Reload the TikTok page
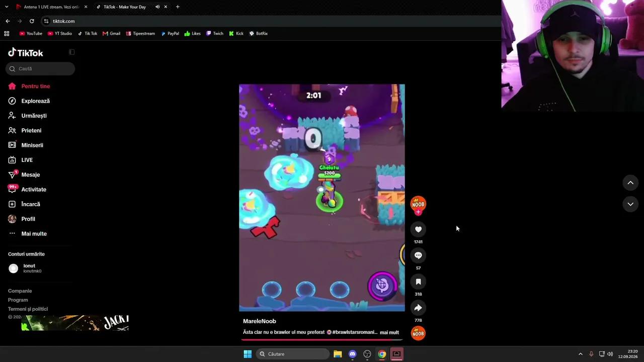This screenshot has height=362, width=644. pos(32,21)
